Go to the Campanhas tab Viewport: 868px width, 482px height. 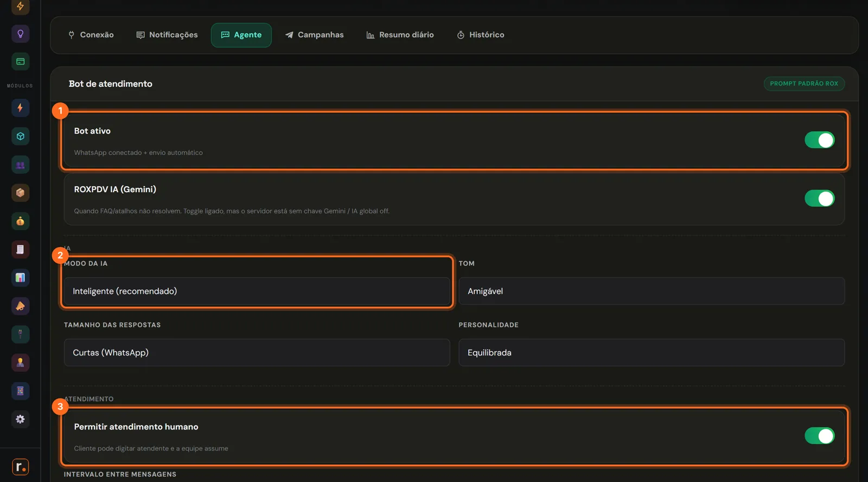315,35
